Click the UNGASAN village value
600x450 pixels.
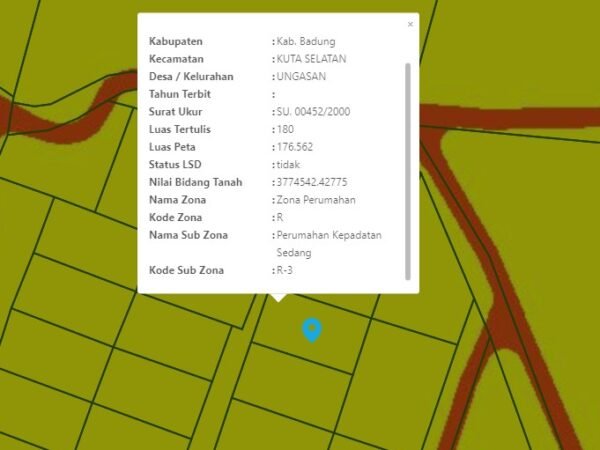(x=301, y=76)
